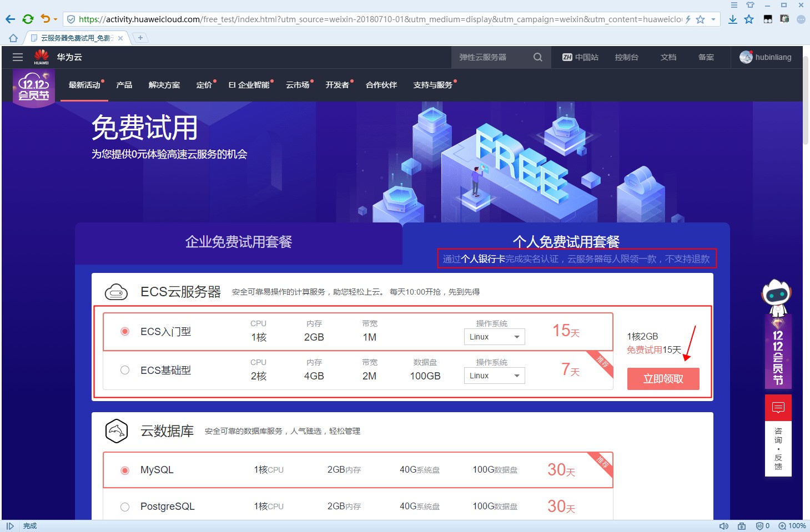The height and width of the screenshot is (532, 810).
Task: Click the 立即领取 button
Action: click(x=663, y=379)
